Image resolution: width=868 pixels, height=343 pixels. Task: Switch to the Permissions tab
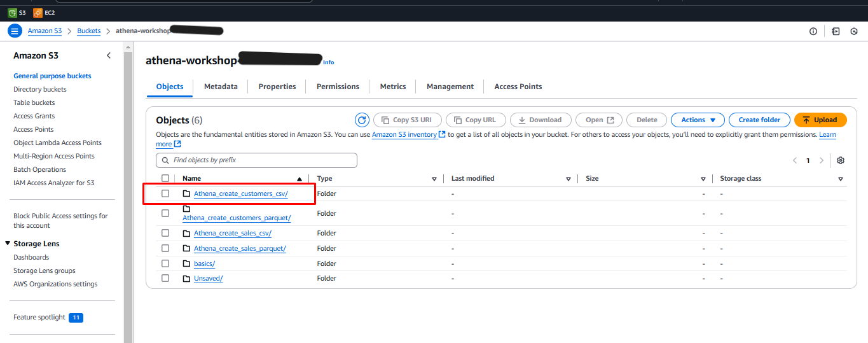click(338, 87)
